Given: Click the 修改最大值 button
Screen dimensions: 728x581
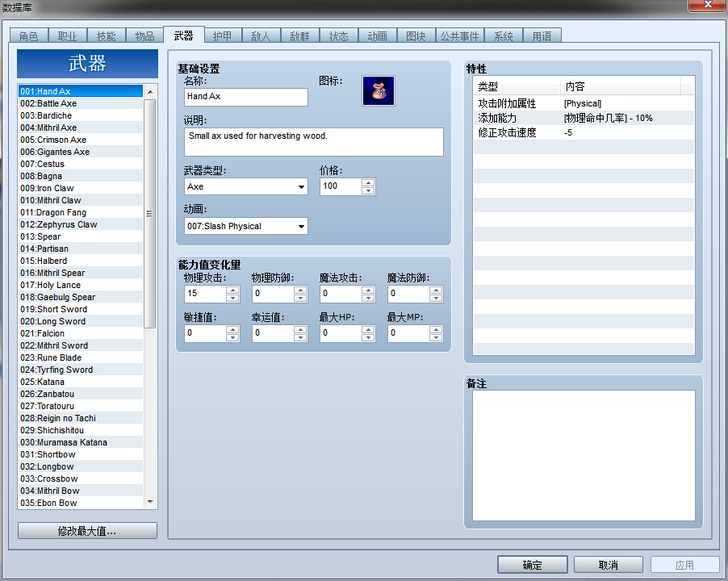Looking at the screenshot, I should click(x=87, y=531).
